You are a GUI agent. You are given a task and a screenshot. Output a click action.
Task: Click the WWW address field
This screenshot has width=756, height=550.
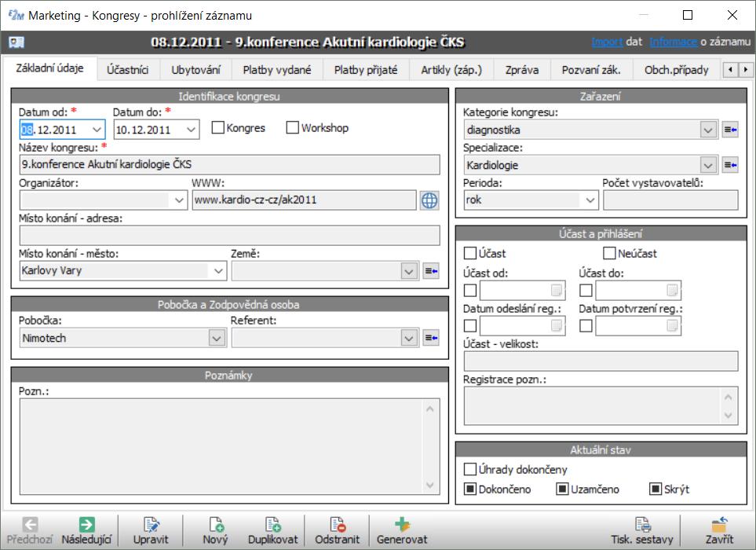click(x=305, y=200)
